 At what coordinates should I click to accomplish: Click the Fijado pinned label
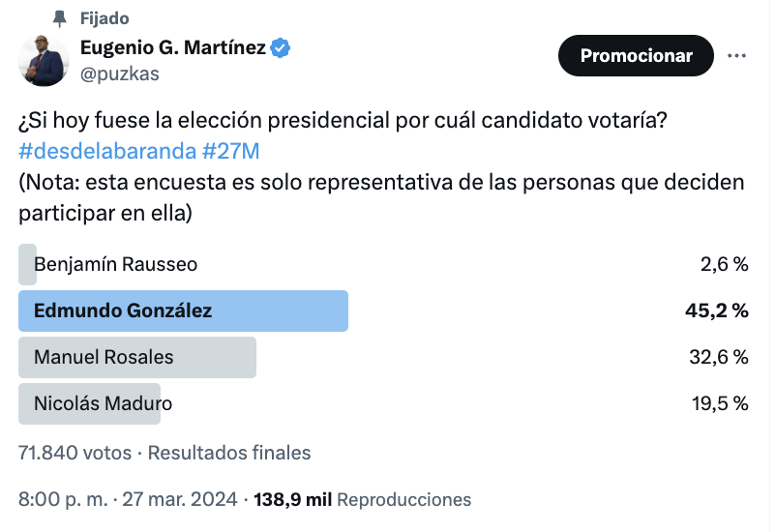click(104, 18)
